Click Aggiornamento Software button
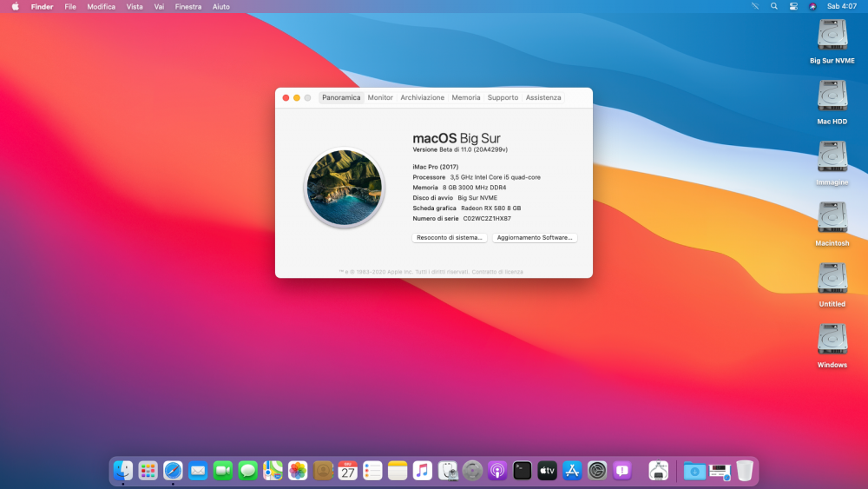The width and height of the screenshot is (868, 489). tap(535, 238)
